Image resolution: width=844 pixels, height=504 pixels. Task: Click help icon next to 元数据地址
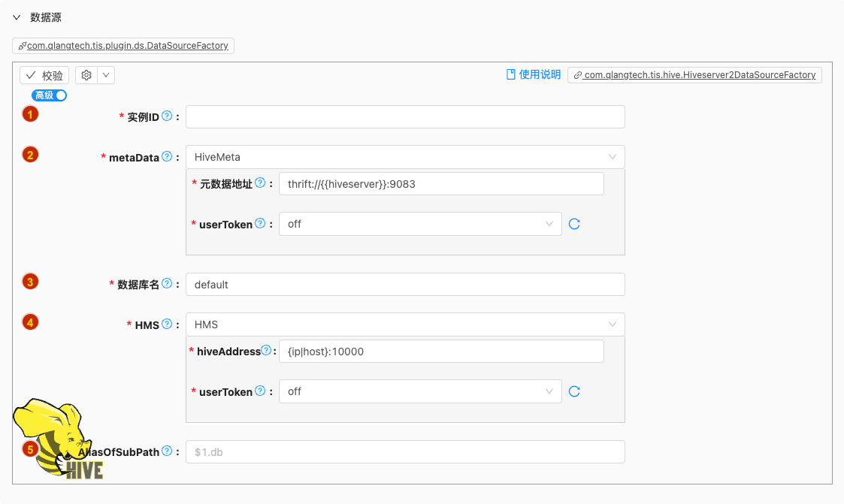coord(260,183)
